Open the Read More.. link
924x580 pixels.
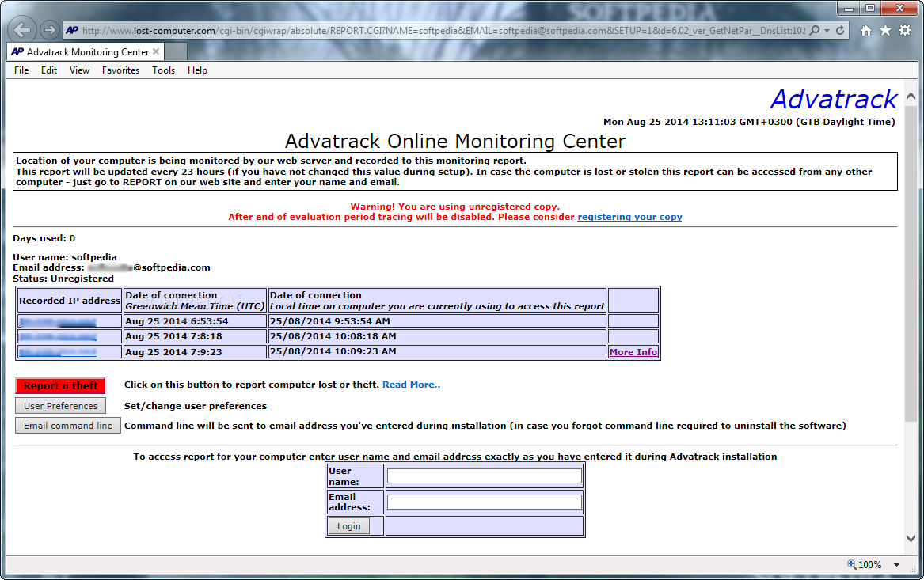coord(411,385)
